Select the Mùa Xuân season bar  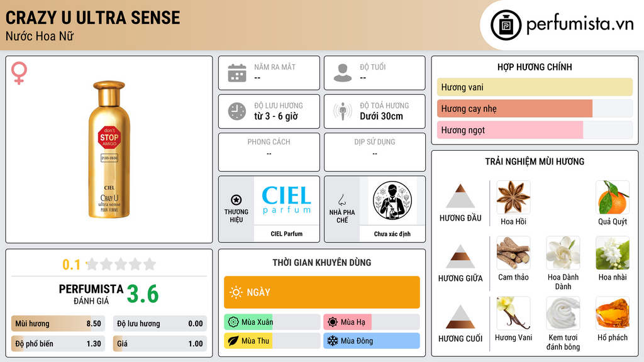pyautogui.click(x=272, y=322)
